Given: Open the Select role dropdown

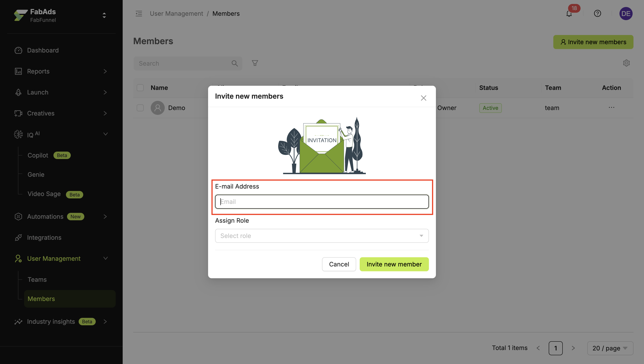Looking at the screenshot, I should pyautogui.click(x=322, y=236).
